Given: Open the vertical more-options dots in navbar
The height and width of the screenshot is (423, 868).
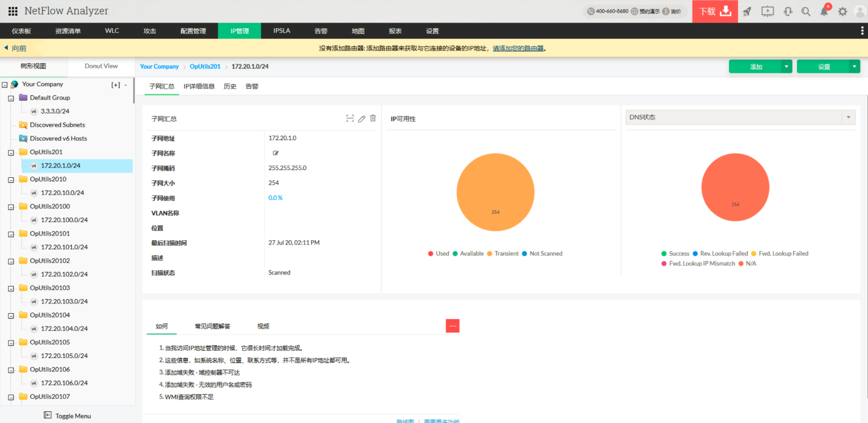Looking at the screenshot, I should click(862, 31).
